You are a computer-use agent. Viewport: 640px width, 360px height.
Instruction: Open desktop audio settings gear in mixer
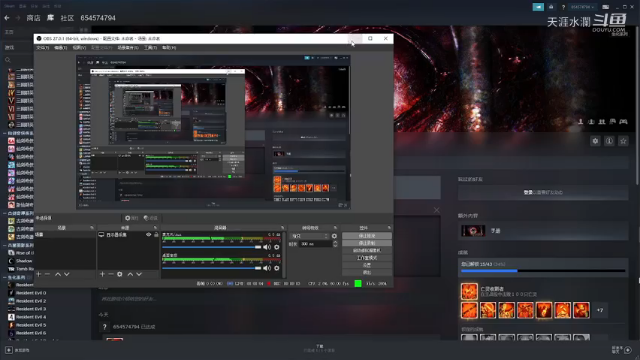coord(277,268)
